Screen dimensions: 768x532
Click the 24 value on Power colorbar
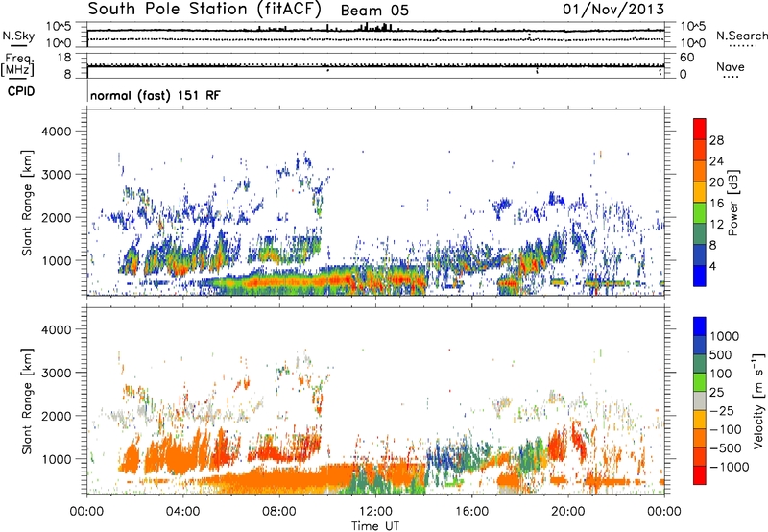point(716,161)
